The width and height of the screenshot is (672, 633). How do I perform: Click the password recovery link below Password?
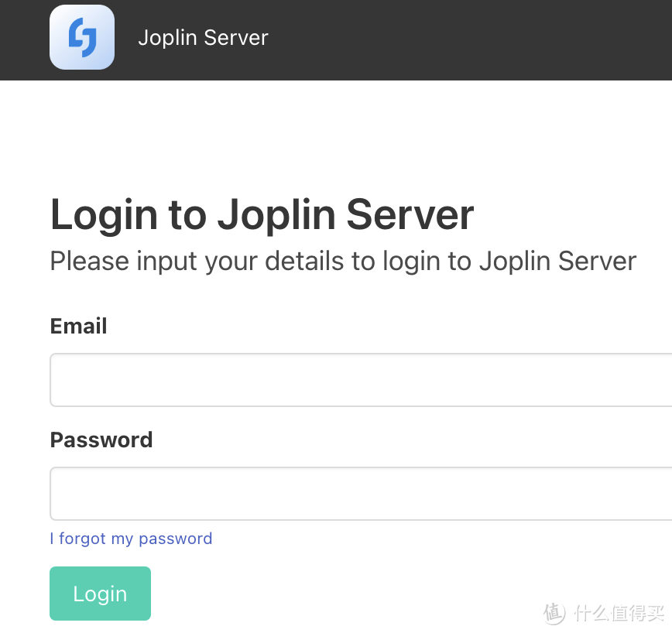[131, 538]
